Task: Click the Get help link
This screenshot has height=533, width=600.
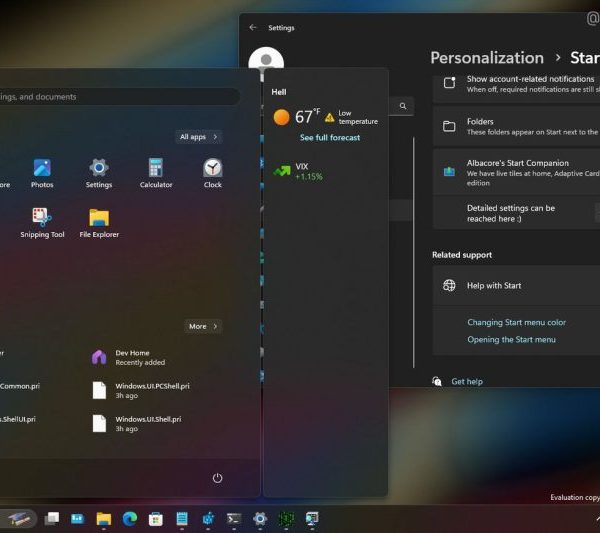Action: coord(467,381)
